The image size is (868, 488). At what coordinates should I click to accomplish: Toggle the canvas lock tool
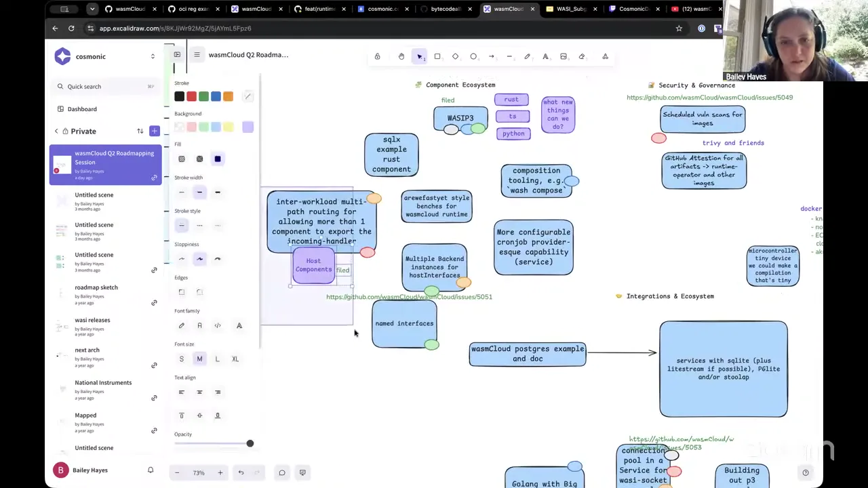[377, 56]
